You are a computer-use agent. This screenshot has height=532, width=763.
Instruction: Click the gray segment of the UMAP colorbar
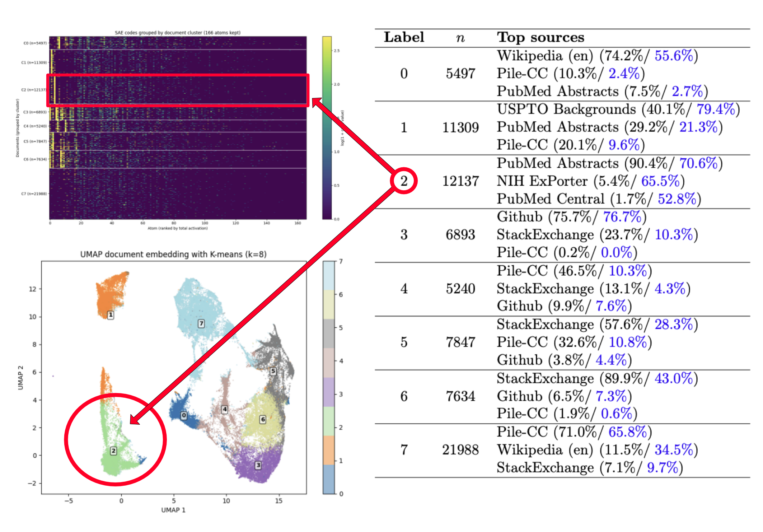pos(329,334)
